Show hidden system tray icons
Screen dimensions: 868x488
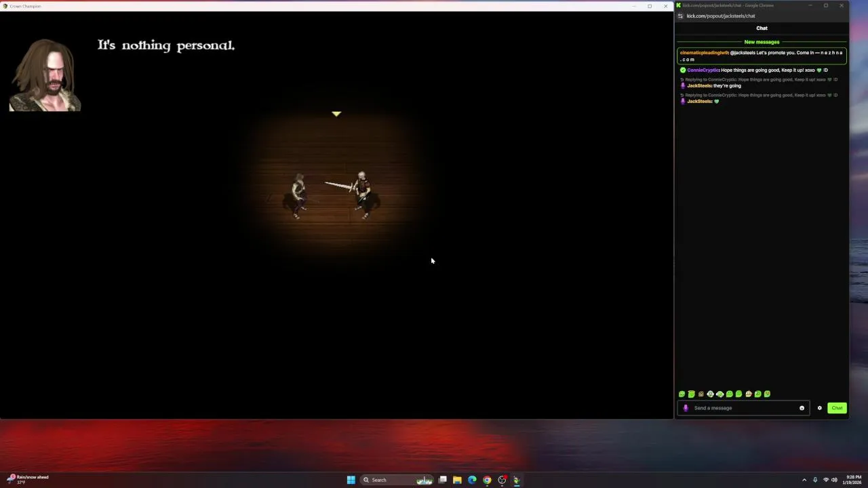coord(804,480)
